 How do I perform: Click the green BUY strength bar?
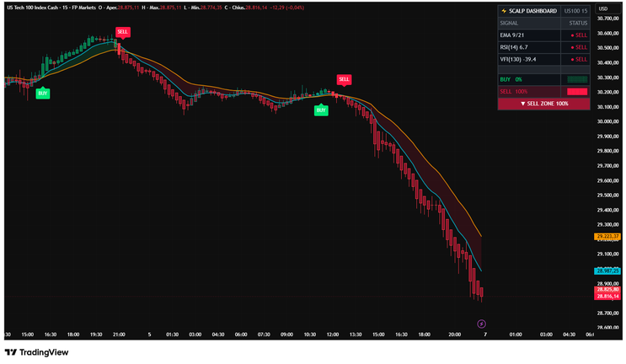(577, 79)
